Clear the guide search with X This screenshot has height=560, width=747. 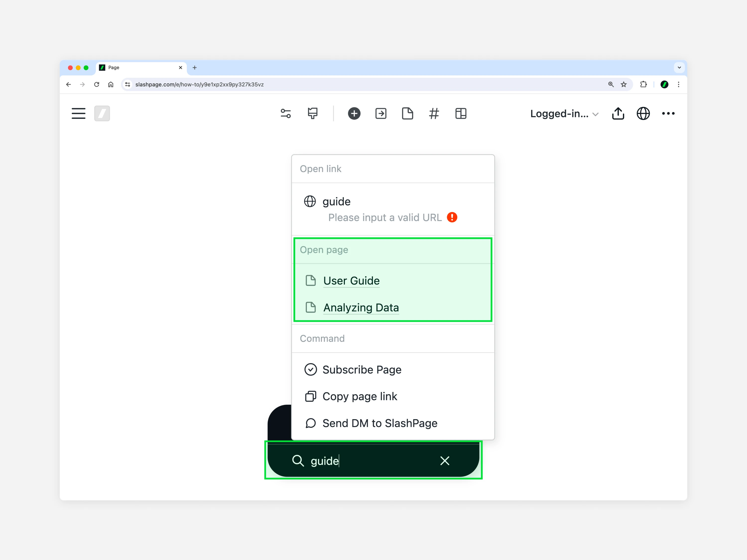(445, 461)
